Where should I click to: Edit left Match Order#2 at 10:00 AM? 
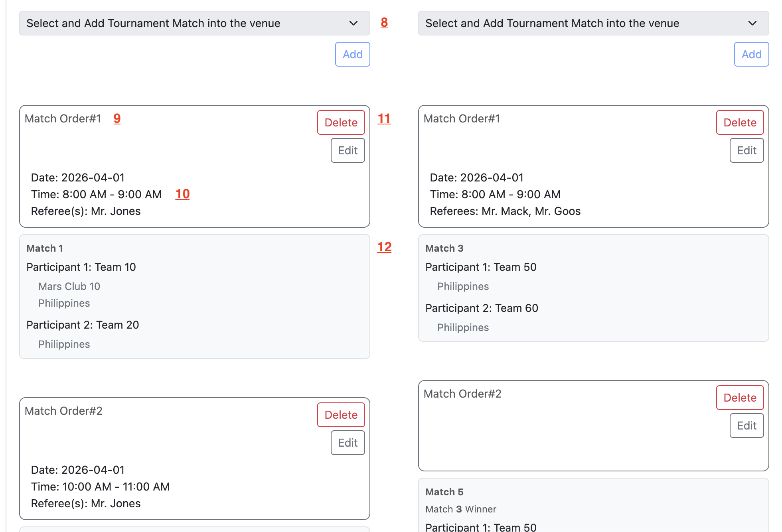click(348, 443)
